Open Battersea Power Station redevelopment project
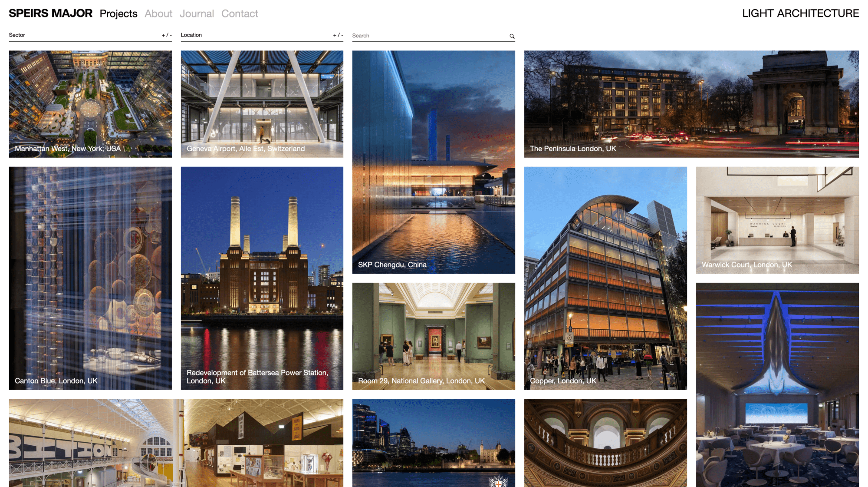 [262, 278]
